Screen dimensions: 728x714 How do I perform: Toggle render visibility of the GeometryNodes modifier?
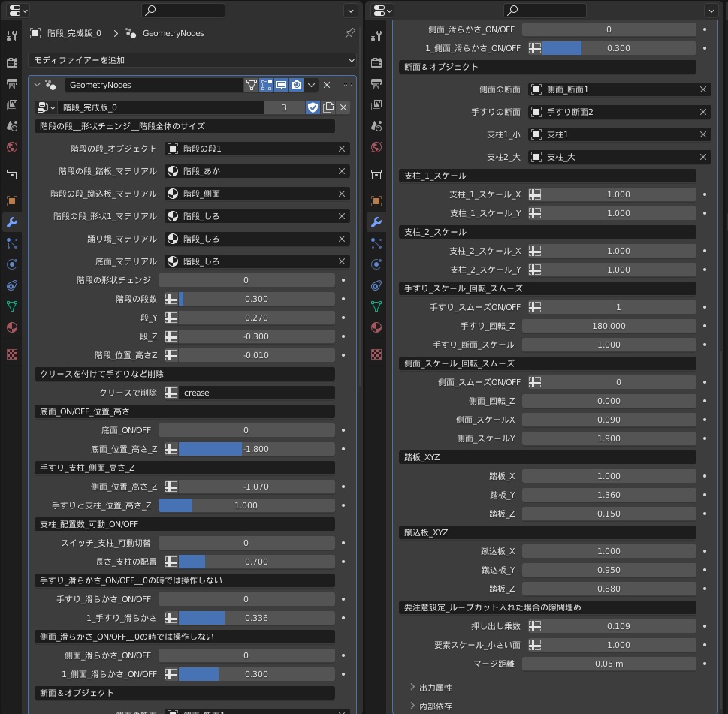pyautogui.click(x=297, y=85)
